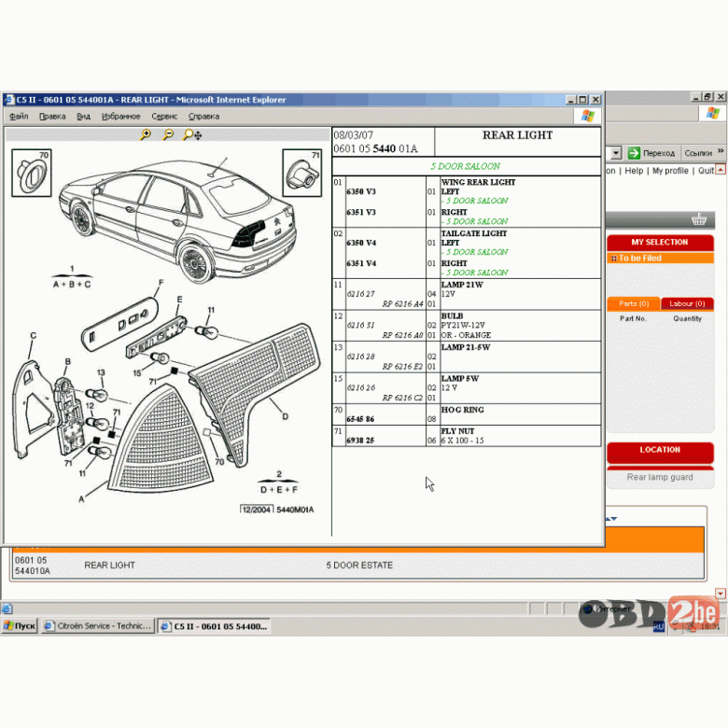Open the Файл menu
The width and height of the screenshot is (728, 728).
[x=19, y=117]
